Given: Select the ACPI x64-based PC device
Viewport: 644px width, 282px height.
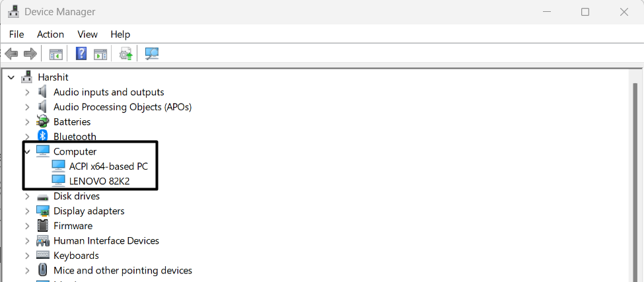Looking at the screenshot, I should 108,166.
